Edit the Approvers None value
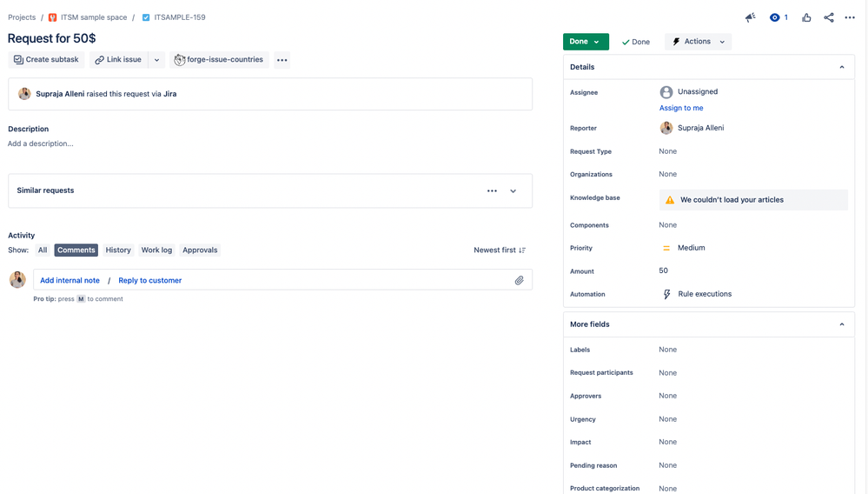868x494 pixels. click(x=667, y=396)
